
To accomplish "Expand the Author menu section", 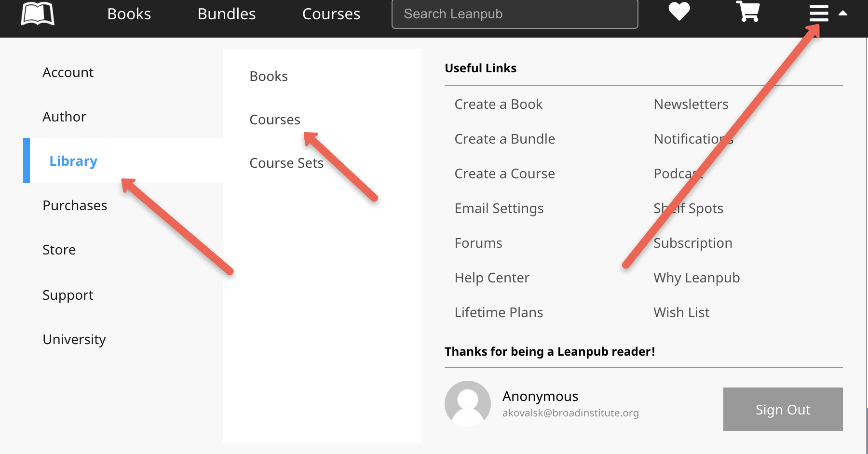I will tap(64, 117).
